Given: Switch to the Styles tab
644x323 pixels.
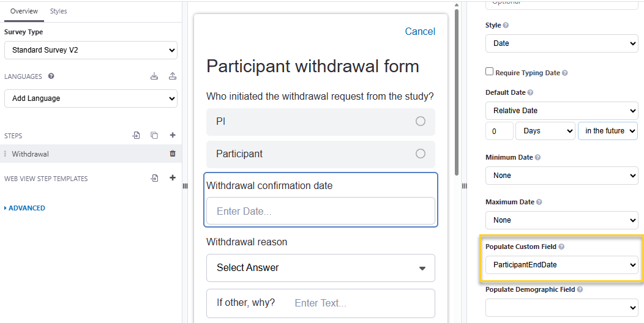Looking at the screenshot, I should [58, 11].
